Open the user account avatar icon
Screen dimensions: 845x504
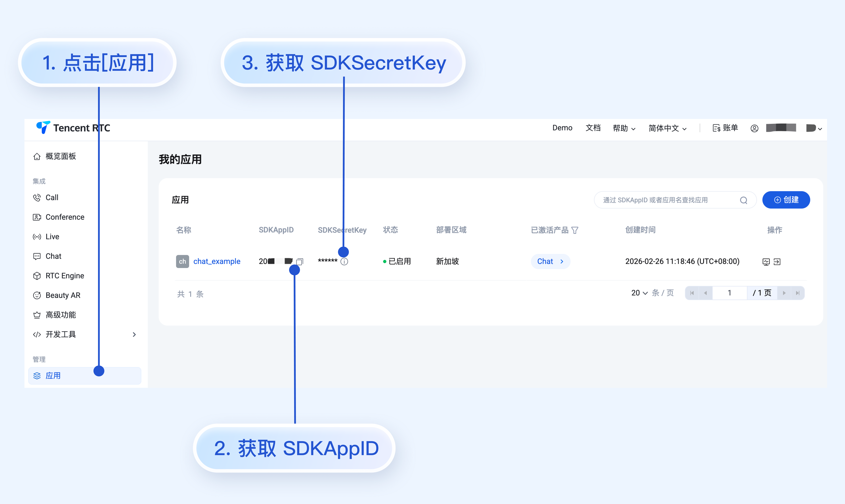point(754,128)
